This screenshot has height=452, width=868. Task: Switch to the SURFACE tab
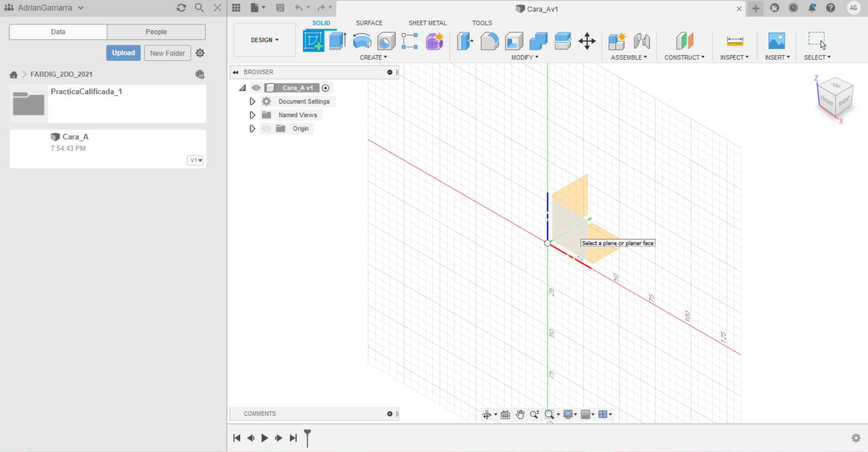pyautogui.click(x=369, y=23)
